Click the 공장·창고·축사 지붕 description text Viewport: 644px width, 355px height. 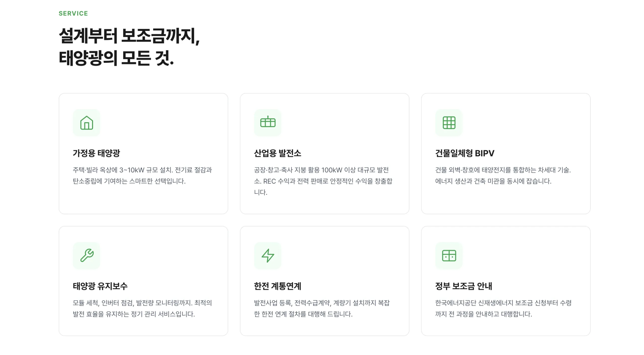click(323, 181)
